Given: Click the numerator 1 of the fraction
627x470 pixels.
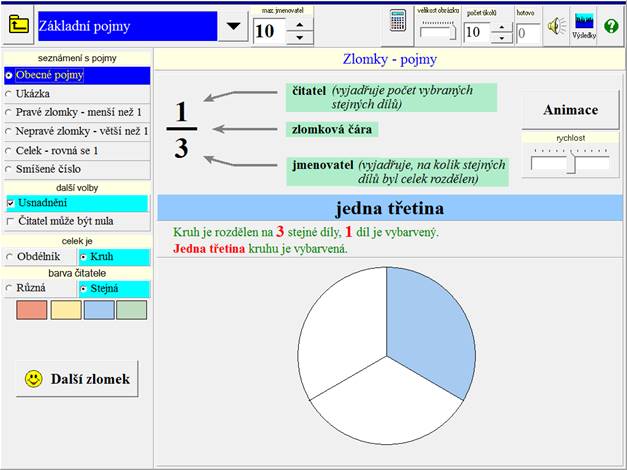Looking at the screenshot, I should tap(181, 112).
